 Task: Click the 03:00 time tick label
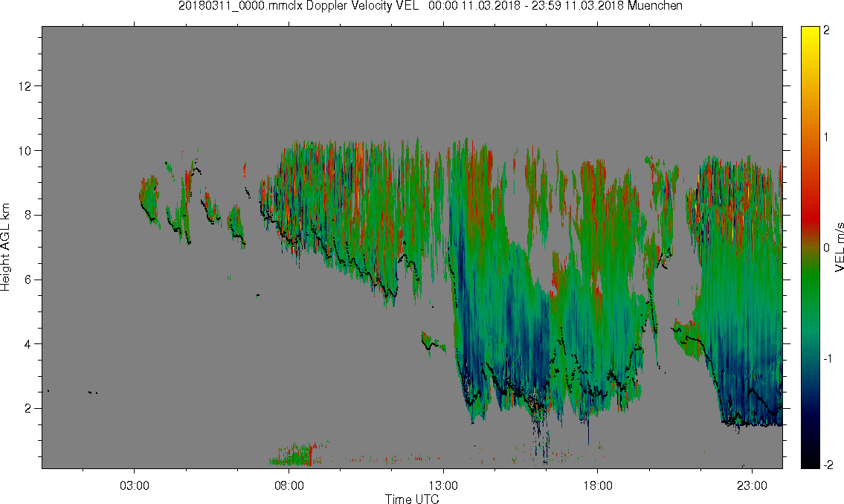click(x=135, y=485)
